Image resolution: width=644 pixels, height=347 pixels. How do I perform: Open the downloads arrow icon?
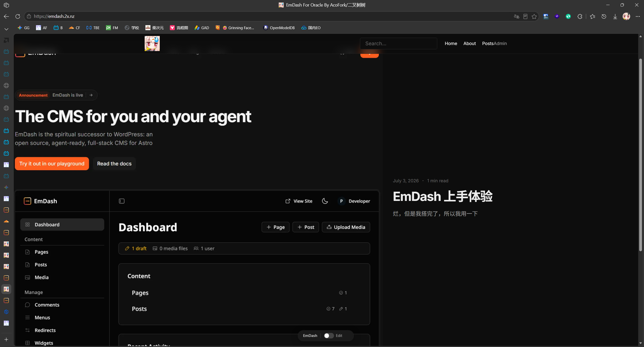[615, 16]
